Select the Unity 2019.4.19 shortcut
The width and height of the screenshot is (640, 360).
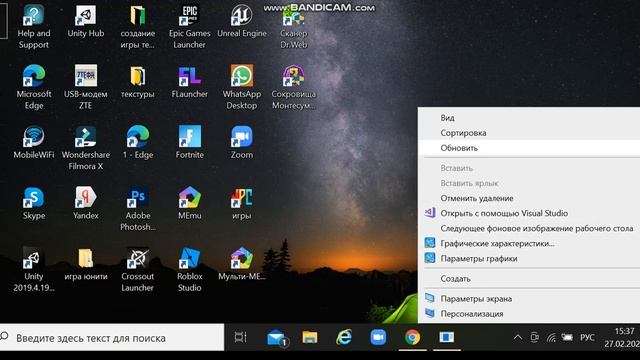point(33,270)
